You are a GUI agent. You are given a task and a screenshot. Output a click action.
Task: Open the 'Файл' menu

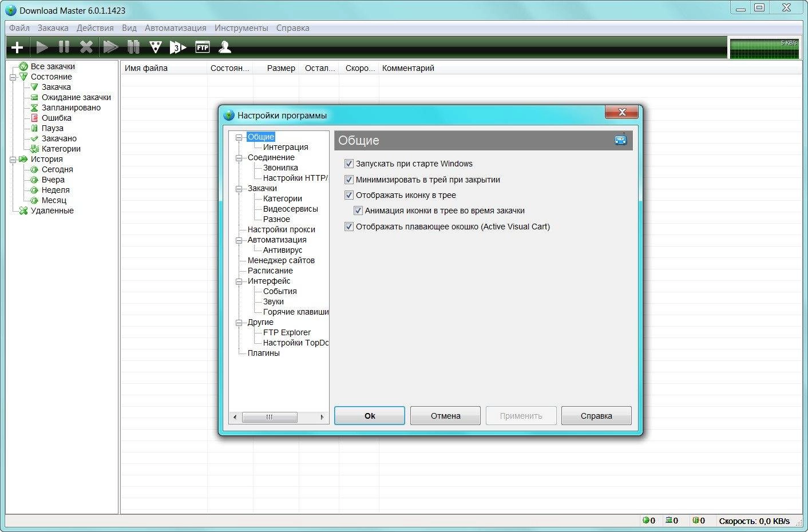click(x=19, y=28)
